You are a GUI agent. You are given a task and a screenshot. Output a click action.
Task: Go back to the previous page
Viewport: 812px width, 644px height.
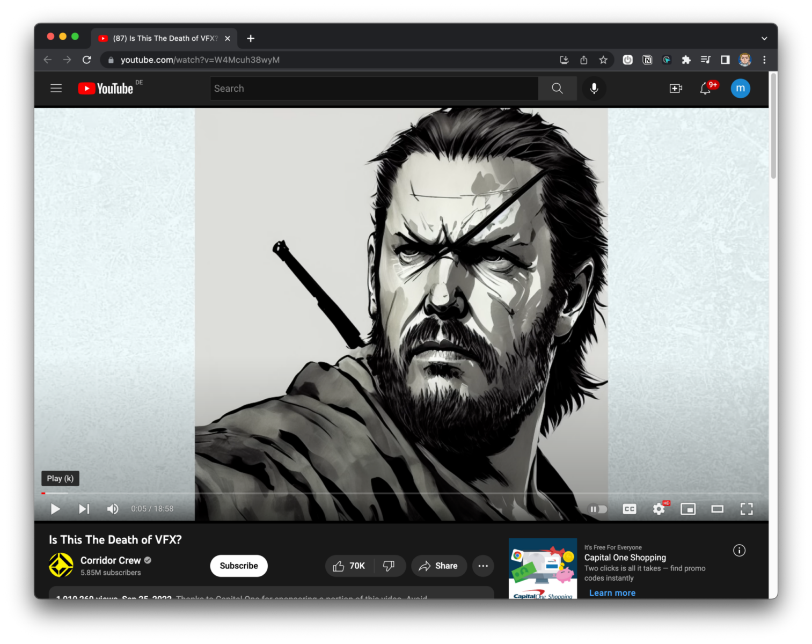pos(48,60)
